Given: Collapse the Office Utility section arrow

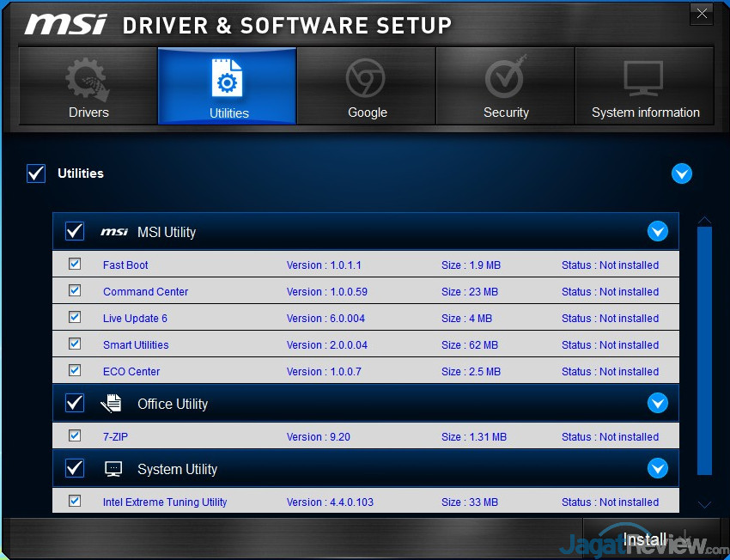Looking at the screenshot, I should tap(658, 403).
